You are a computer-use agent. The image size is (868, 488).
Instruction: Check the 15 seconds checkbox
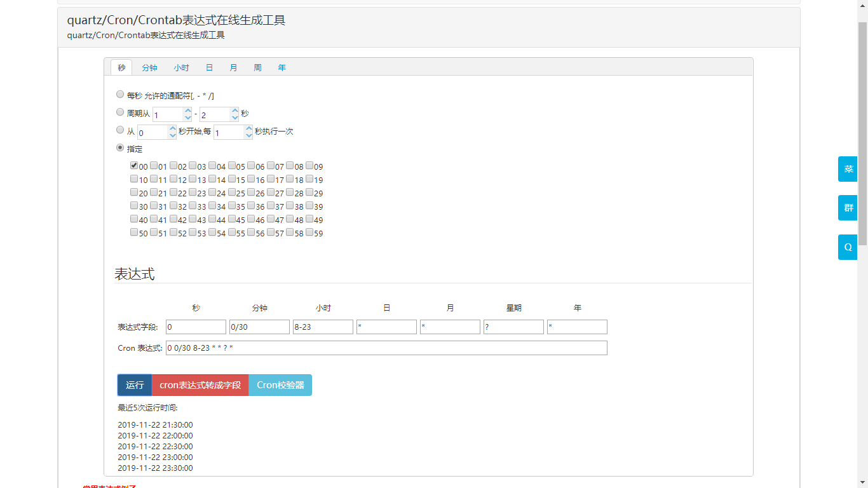[232, 179]
